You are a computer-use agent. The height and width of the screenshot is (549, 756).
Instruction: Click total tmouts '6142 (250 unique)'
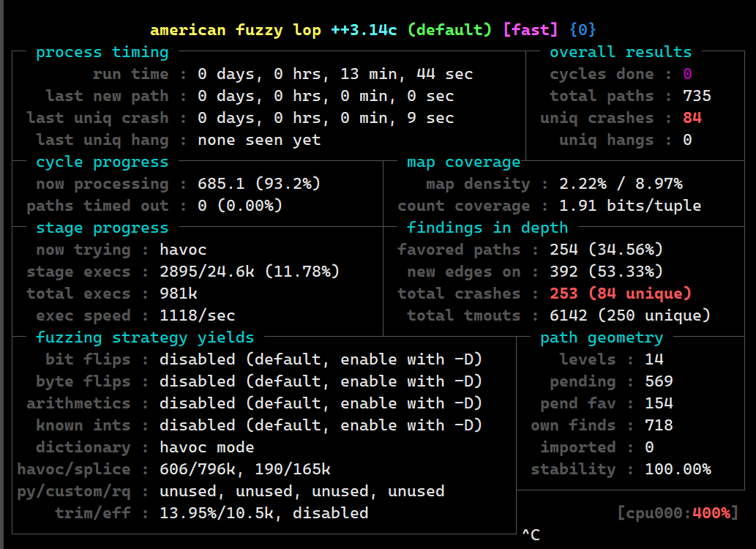click(630, 316)
